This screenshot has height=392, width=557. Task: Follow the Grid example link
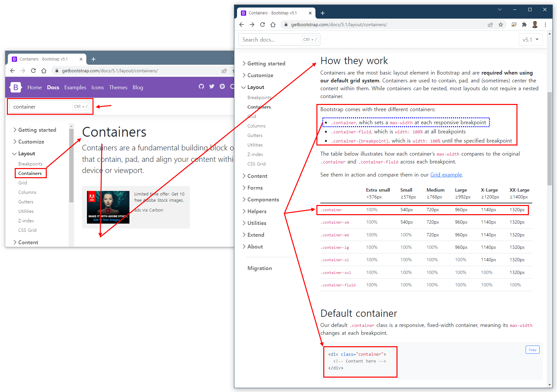(x=446, y=175)
